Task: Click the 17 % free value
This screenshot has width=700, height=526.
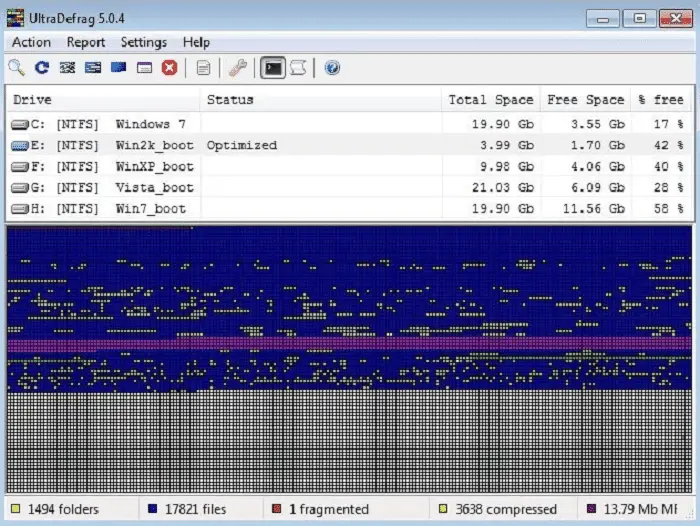Action: tap(668, 124)
